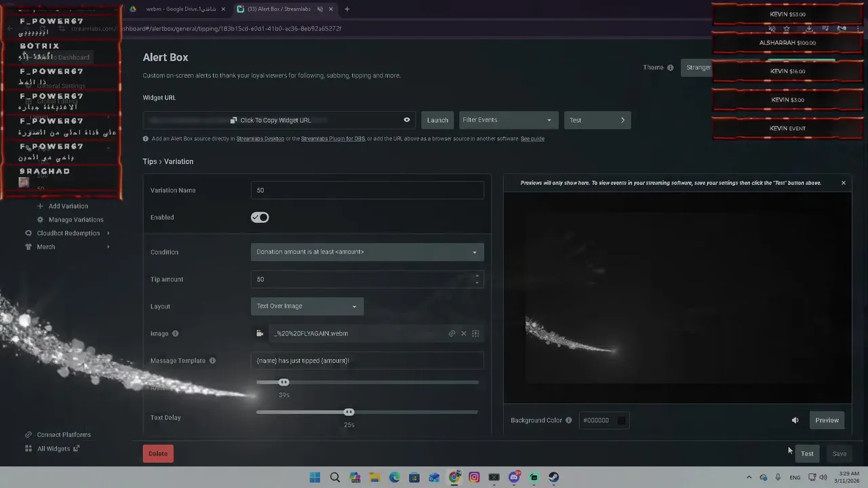Open the Streamlabs Desktop link
Screen dimensions: 868x488
pos(260,139)
